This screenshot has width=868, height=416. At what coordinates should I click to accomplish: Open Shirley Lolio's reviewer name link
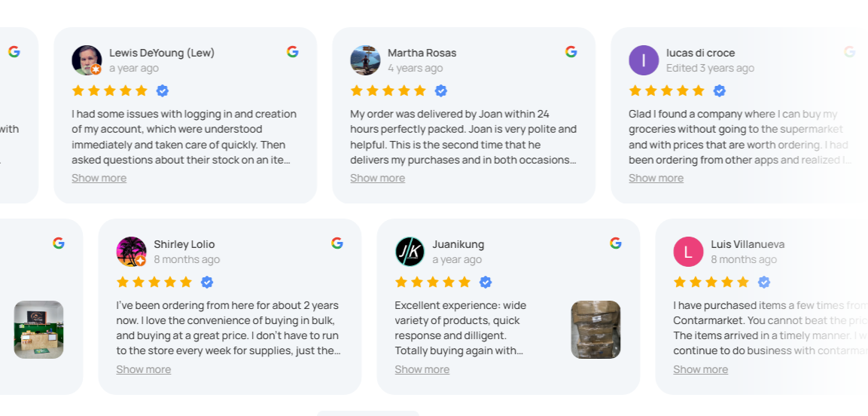coord(184,244)
